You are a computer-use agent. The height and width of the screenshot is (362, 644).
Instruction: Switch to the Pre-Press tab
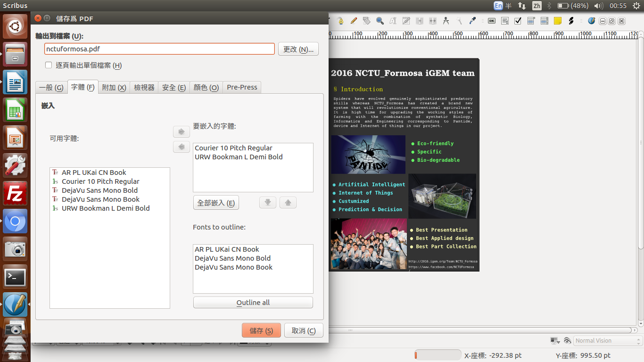pos(242,87)
